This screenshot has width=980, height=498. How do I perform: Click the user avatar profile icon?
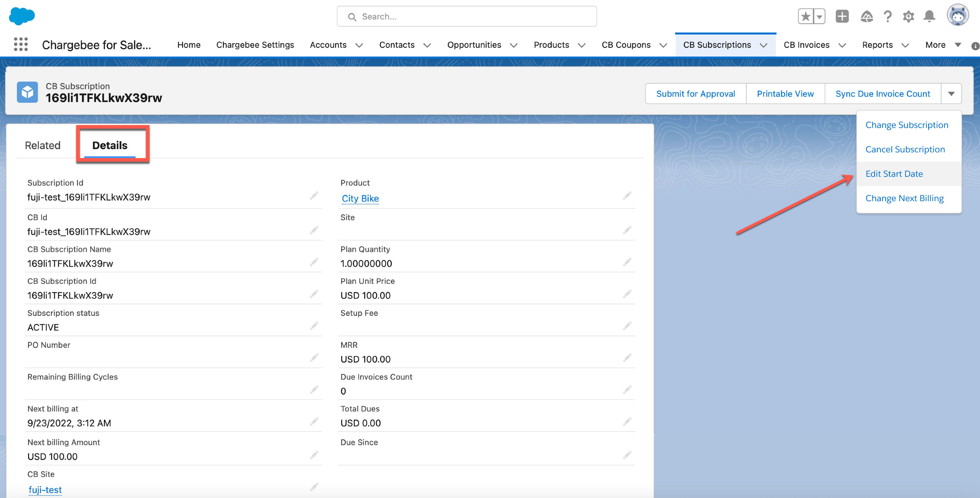957,15
